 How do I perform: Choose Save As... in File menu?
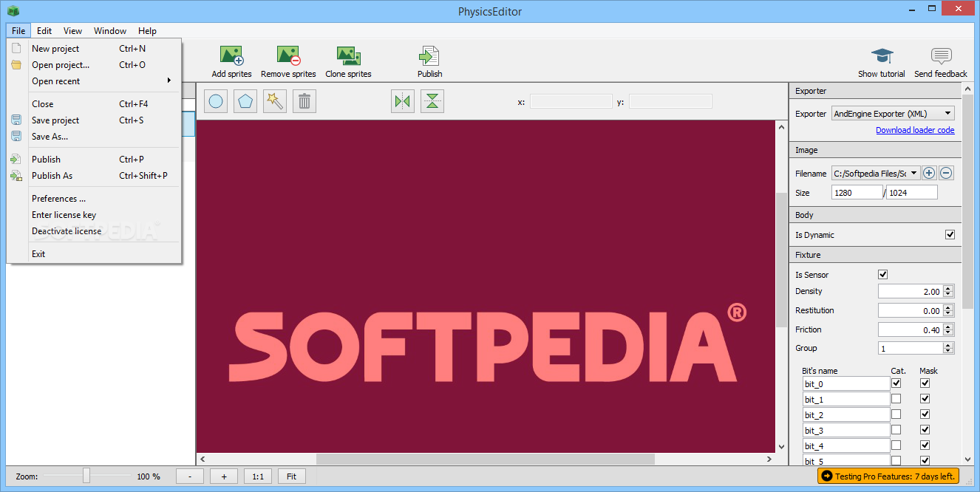pyautogui.click(x=94, y=137)
